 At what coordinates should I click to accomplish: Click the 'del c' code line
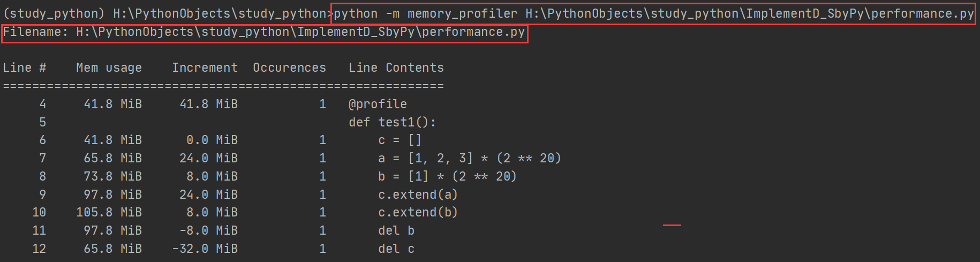(396, 249)
